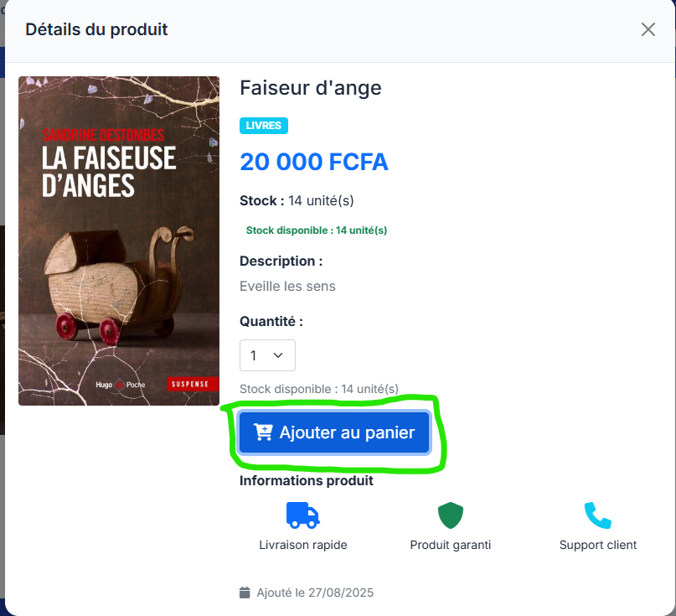
Task: Click the LIVRES category badge
Action: pyautogui.click(x=263, y=126)
